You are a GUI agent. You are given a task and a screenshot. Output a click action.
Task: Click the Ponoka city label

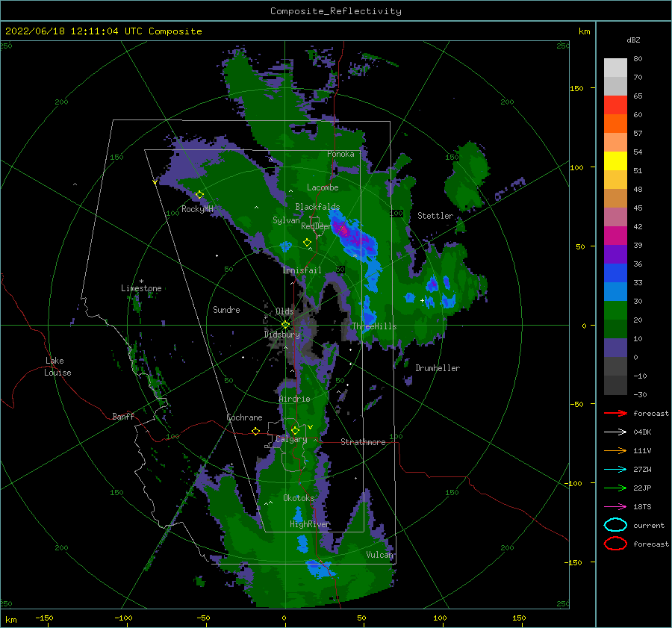tap(340, 154)
